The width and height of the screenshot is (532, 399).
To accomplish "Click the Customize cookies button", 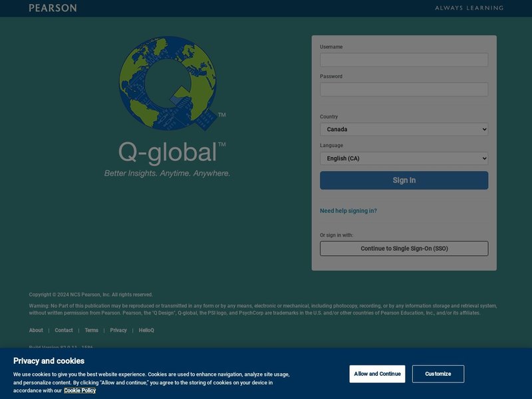I will click(438, 374).
